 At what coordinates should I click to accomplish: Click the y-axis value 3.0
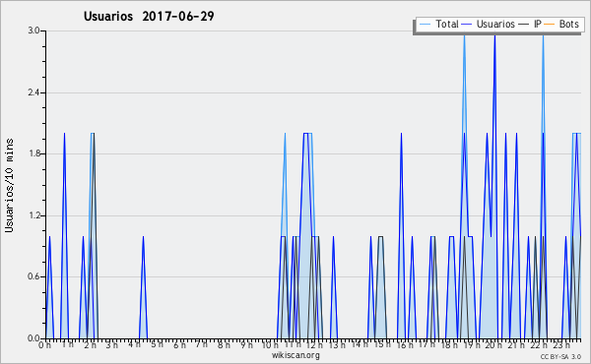pyautogui.click(x=33, y=30)
